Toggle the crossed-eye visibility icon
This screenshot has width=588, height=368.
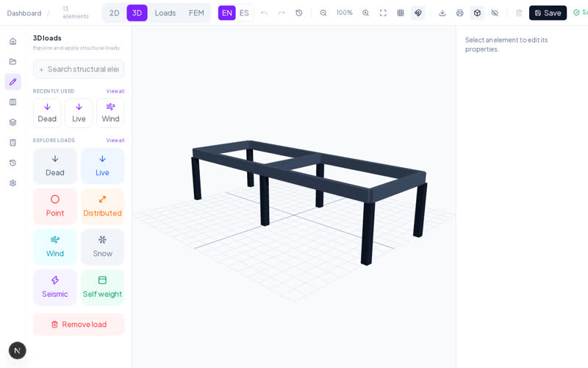pos(495,13)
